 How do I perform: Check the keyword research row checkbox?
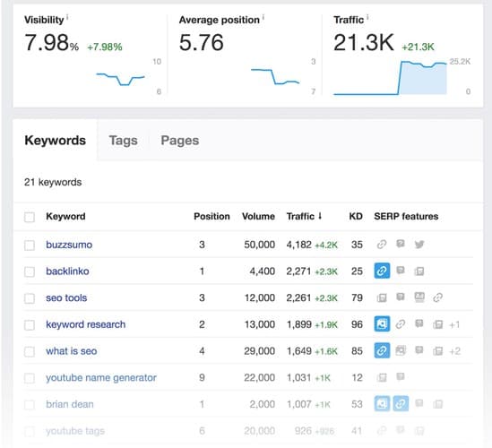(x=30, y=325)
